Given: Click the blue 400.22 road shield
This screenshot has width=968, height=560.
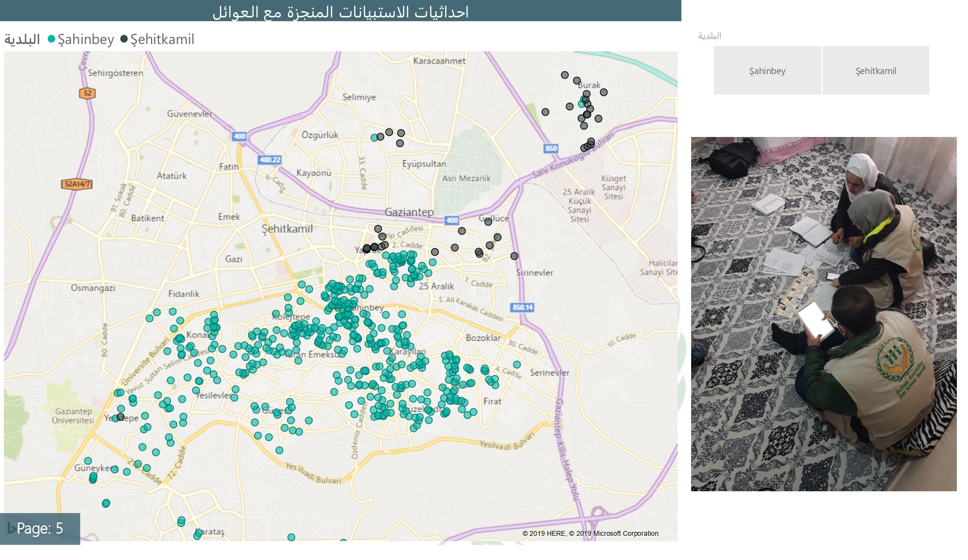Looking at the screenshot, I should tap(270, 160).
